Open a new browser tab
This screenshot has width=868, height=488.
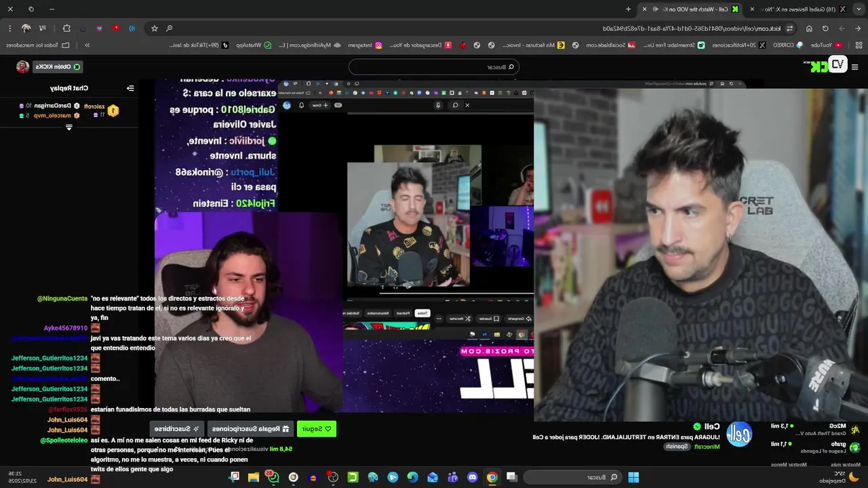[629, 9]
